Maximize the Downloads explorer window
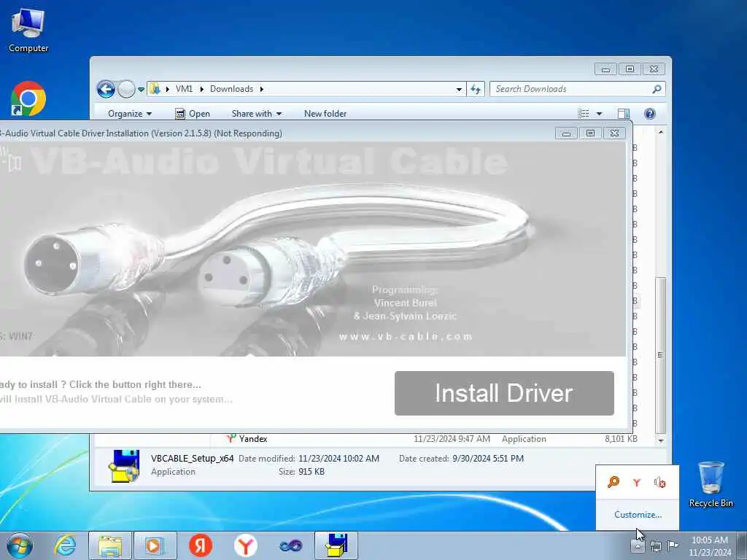The image size is (747, 560). (630, 69)
